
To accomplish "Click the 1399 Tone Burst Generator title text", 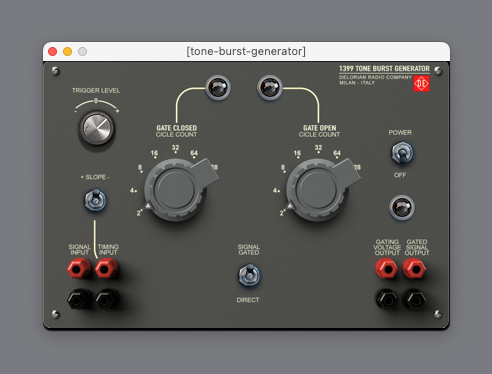I will pos(384,69).
